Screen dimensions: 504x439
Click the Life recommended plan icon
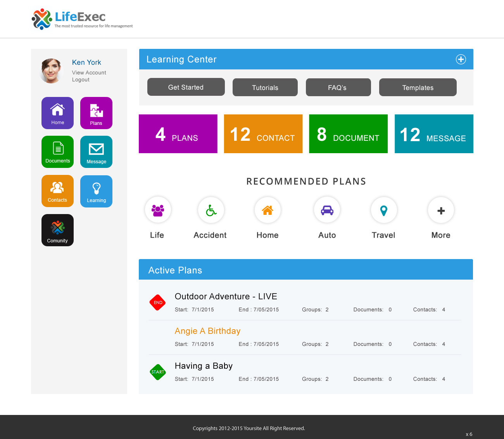(158, 210)
